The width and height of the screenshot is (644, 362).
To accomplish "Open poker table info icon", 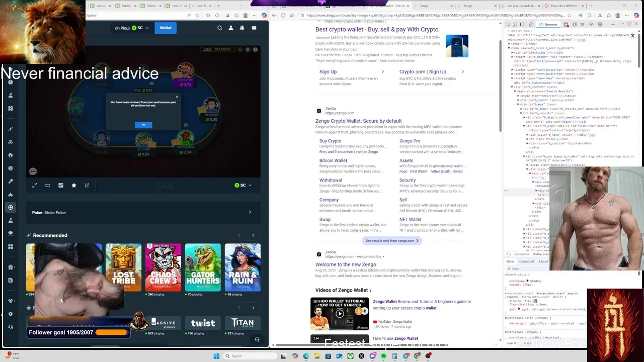I will point(255,49).
